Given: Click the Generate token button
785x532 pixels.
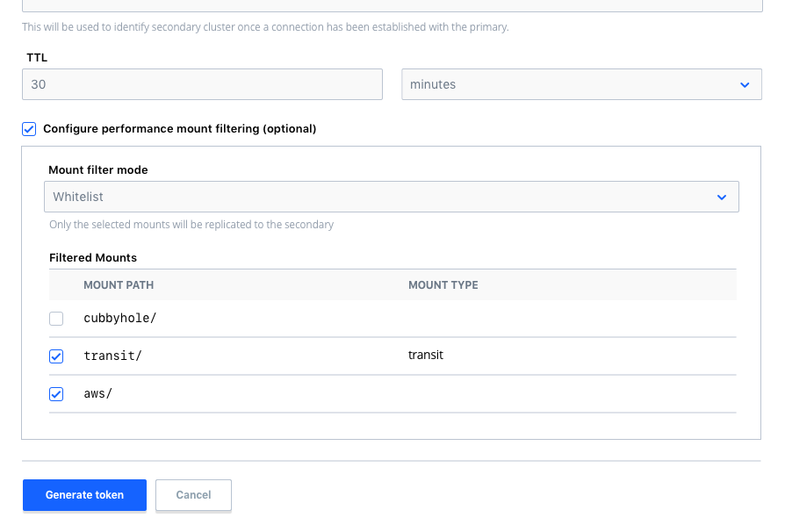Looking at the screenshot, I should (84, 495).
